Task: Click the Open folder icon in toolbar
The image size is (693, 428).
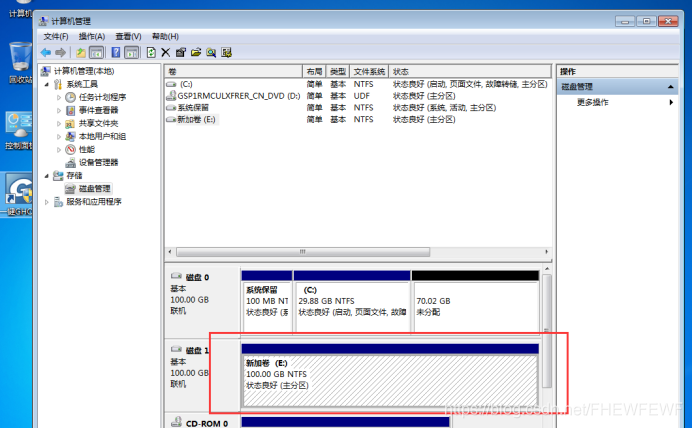Action: tap(196, 53)
